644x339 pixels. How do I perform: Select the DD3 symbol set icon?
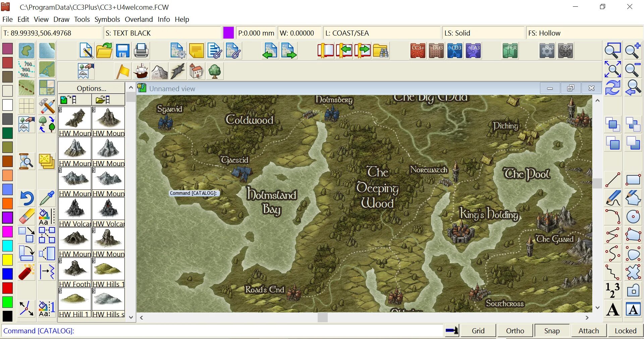point(436,51)
